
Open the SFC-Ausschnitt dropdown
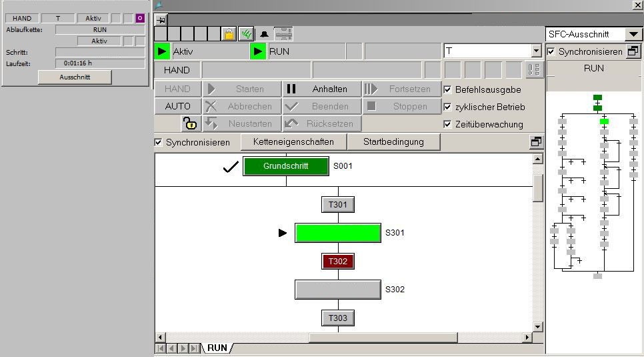[x=633, y=34]
